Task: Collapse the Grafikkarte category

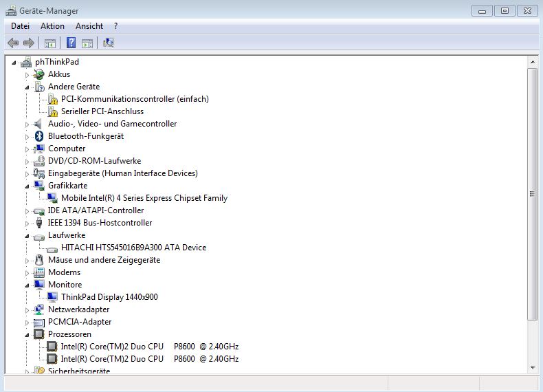Action: click(x=27, y=186)
